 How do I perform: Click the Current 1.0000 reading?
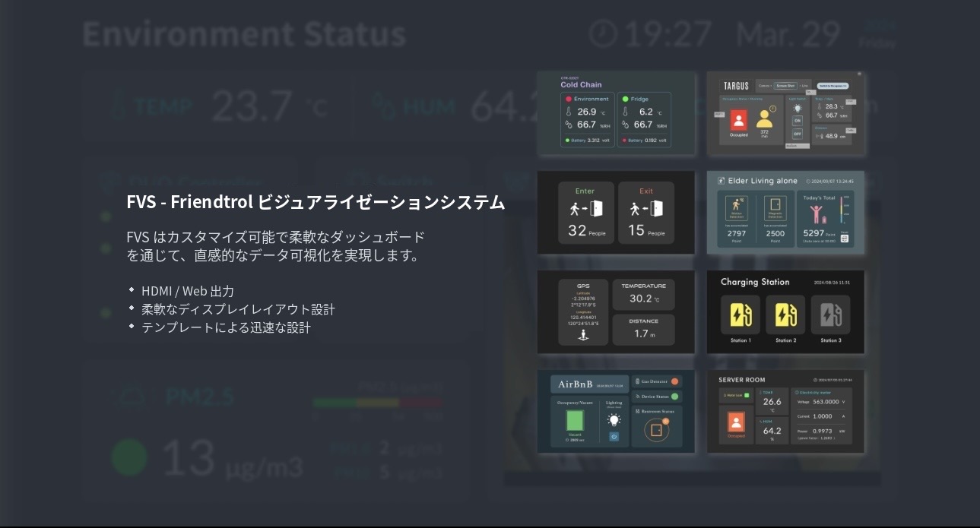821,416
